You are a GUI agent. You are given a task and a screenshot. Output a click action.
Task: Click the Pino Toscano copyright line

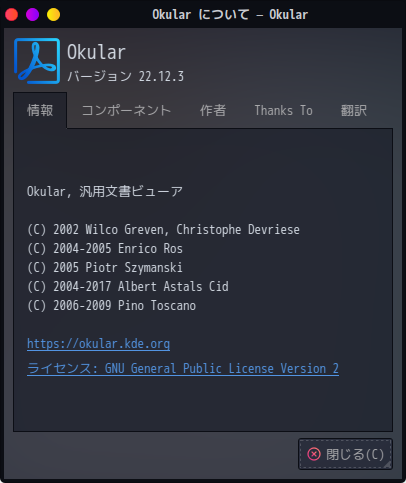(x=112, y=305)
